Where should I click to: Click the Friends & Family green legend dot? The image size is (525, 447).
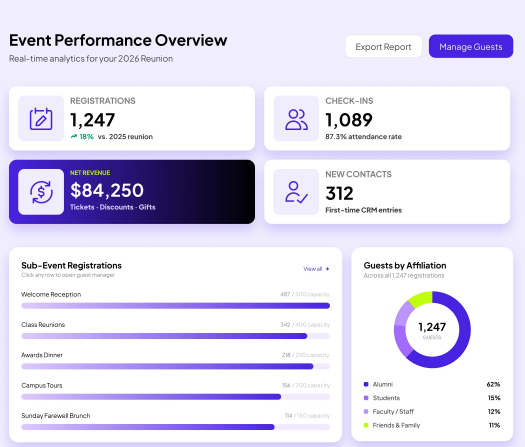(366, 425)
